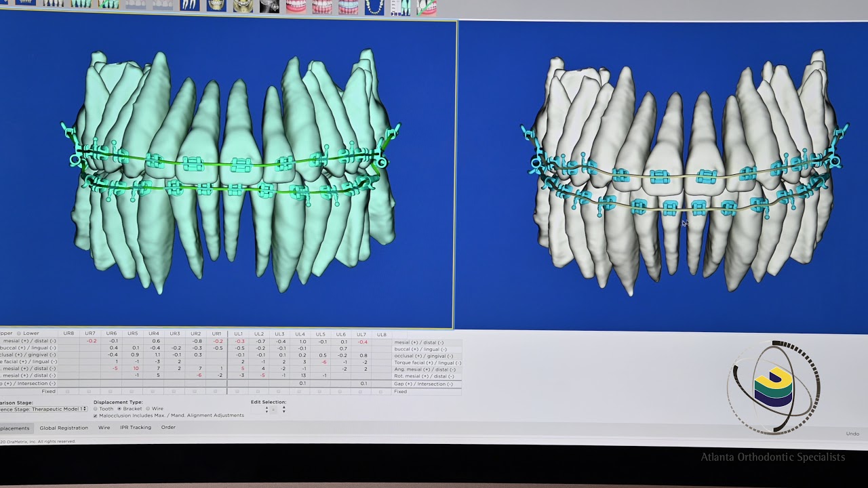The width and height of the screenshot is (868, 488).
Task: Click the UR7 column header
Action: pos(90,334)
